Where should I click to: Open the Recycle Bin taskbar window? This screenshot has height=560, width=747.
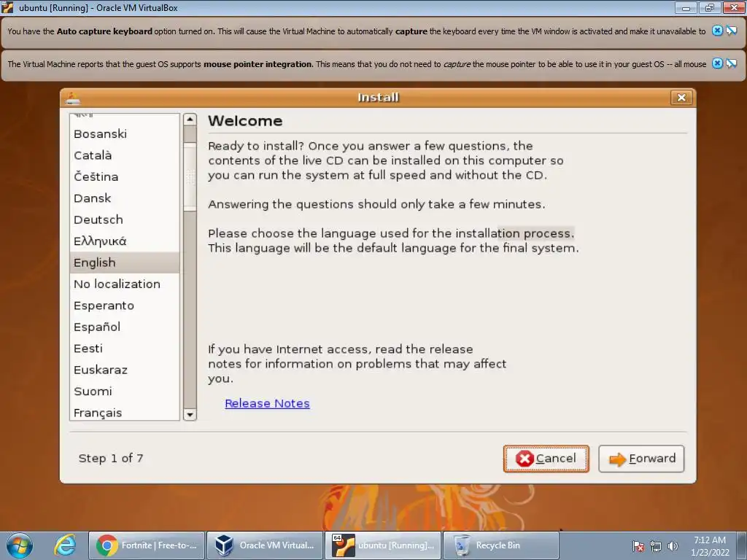[501, 545]
